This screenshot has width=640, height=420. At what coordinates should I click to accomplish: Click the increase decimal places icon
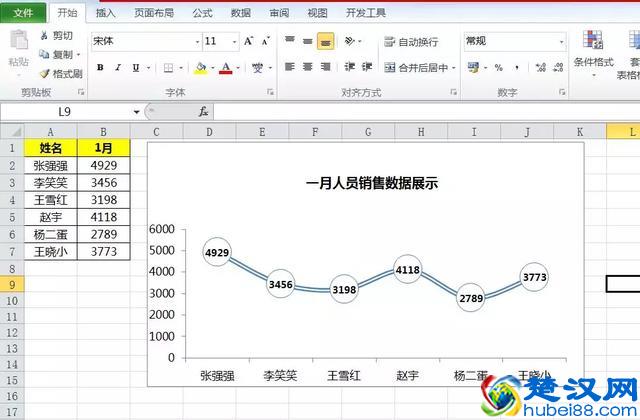541,68
